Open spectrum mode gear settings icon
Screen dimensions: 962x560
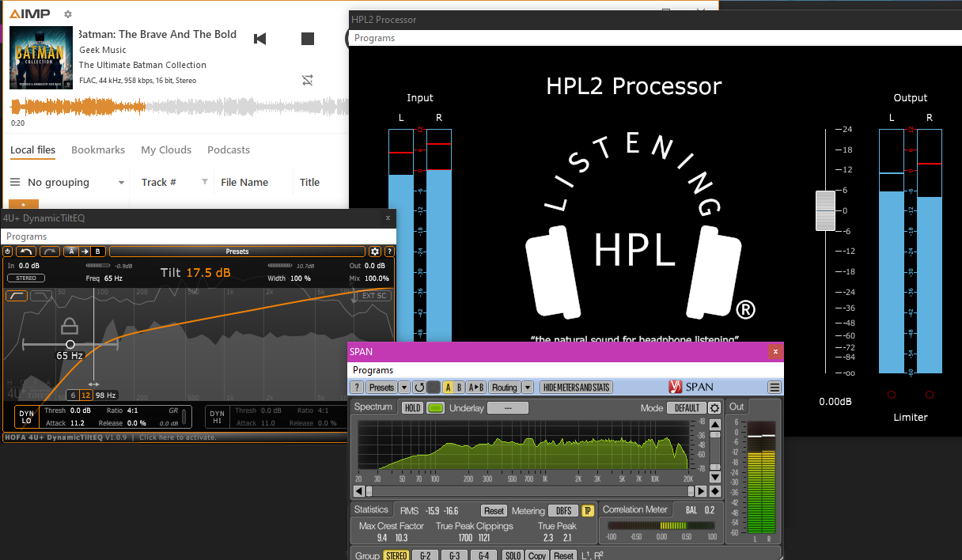click(x=715, y=408)
